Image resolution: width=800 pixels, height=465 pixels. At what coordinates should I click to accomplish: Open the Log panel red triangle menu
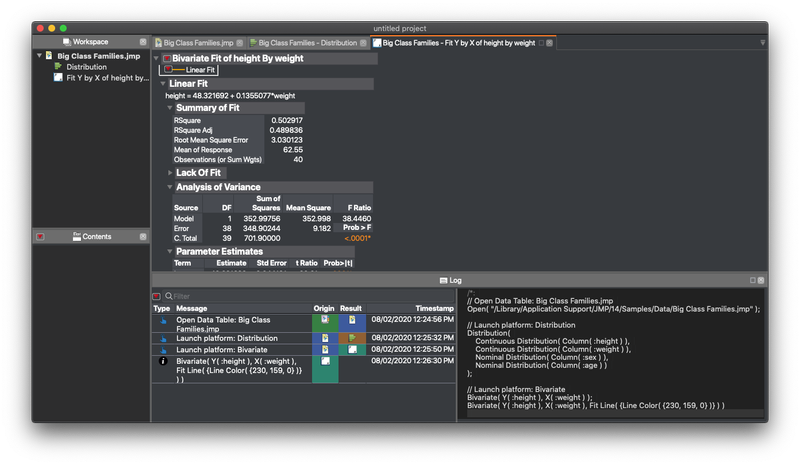tap(157, 296)
